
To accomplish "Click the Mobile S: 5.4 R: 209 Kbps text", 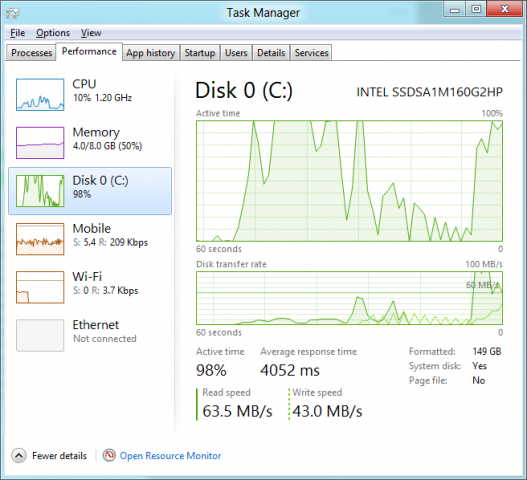I will tap(110, 242).
